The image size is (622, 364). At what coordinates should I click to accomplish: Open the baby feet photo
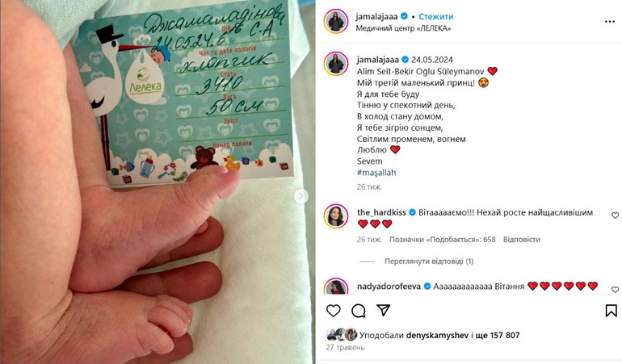[158, 182]
